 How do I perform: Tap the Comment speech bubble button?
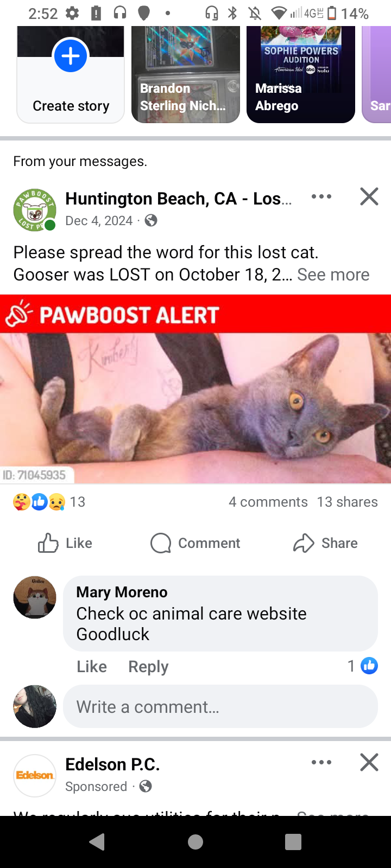[195, 543]
